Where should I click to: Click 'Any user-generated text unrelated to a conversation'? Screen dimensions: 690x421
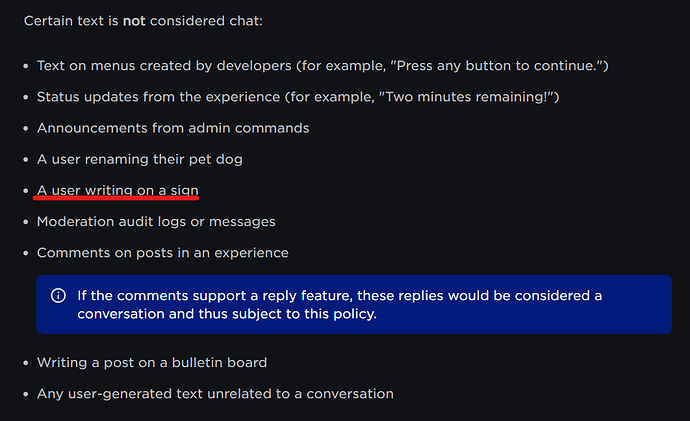click(x=215, y=394)
